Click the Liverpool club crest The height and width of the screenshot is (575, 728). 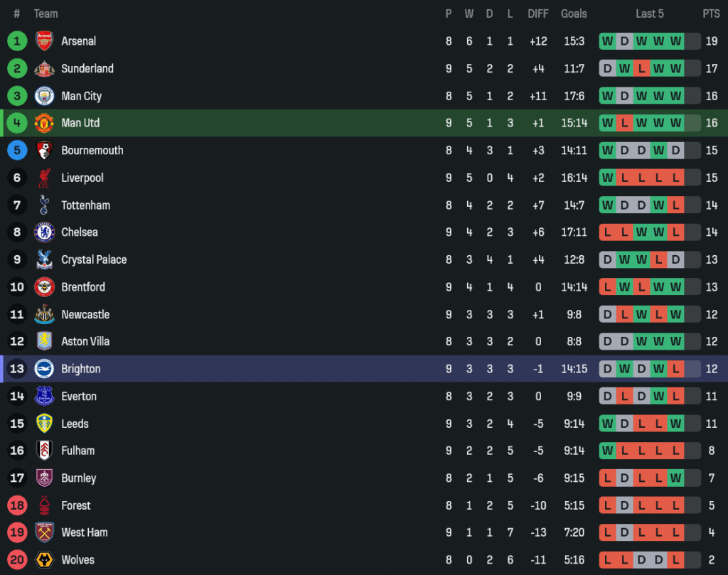(44, 178)
